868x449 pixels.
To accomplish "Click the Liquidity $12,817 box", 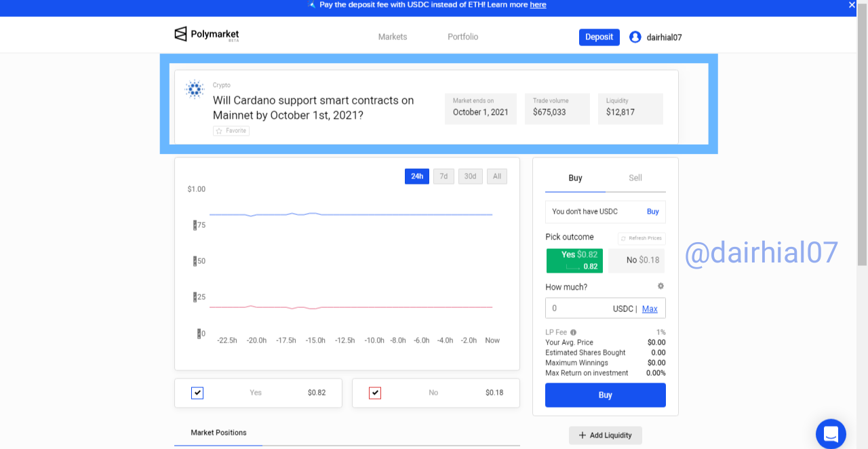I will (631, 109).
